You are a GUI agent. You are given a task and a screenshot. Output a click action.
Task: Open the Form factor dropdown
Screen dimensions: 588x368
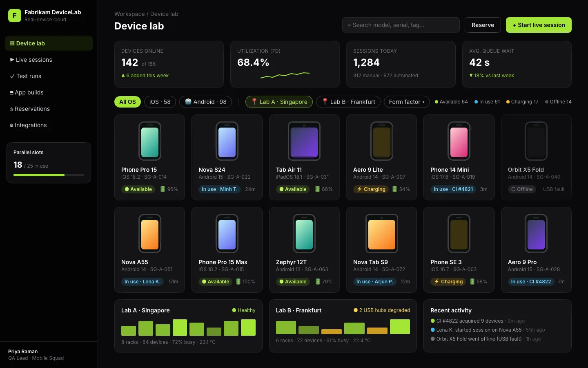(x=407, y=102)
